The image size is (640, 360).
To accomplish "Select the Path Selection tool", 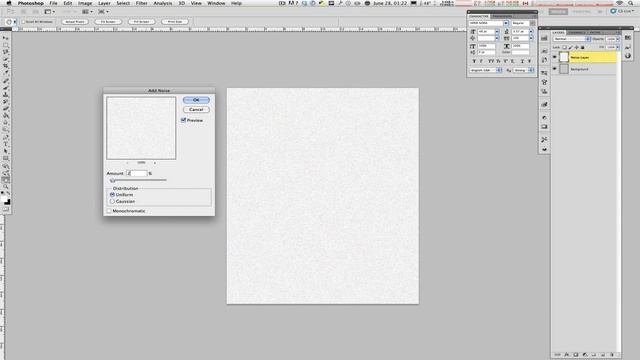I will [x=6, y=151].
